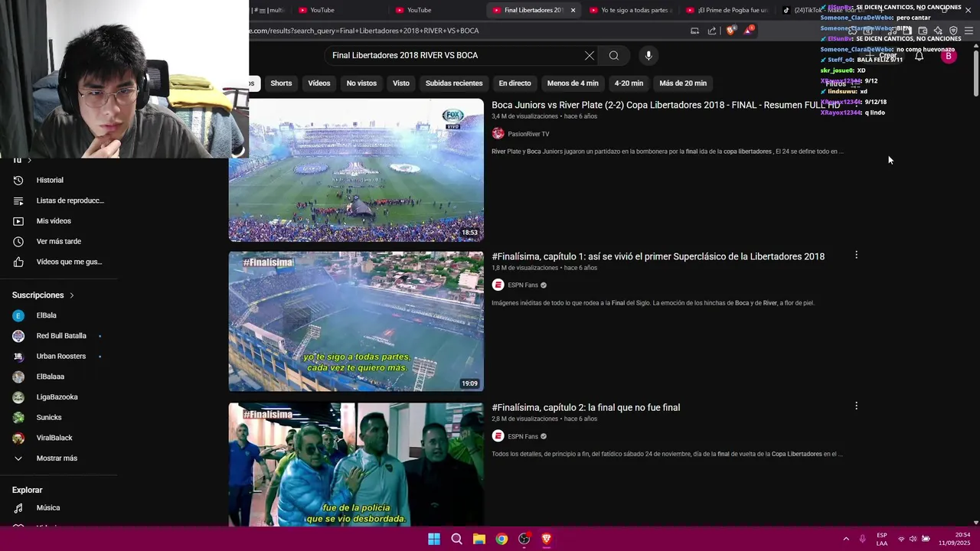Open the Windows Start menu

coord(434,539)
